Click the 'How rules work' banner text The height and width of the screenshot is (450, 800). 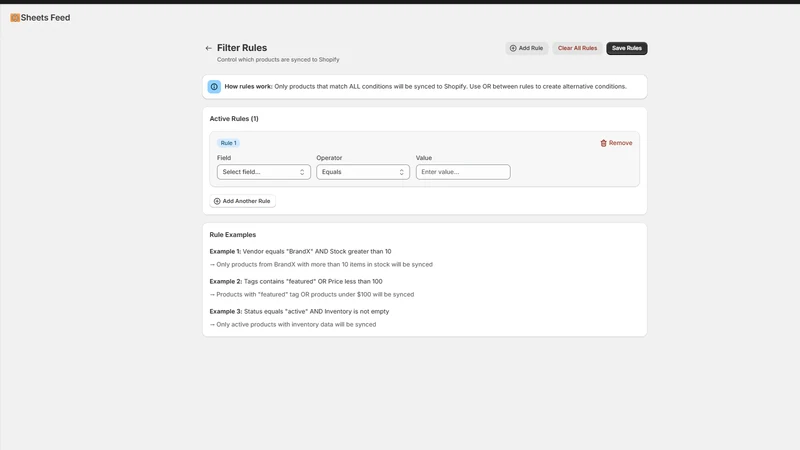point(425,87)
